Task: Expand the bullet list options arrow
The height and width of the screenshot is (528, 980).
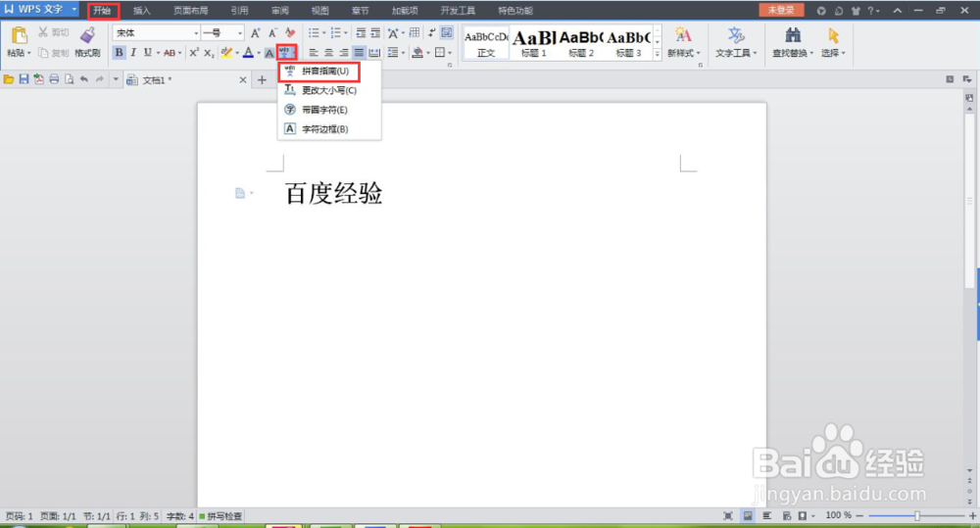Action: [324, 33]
